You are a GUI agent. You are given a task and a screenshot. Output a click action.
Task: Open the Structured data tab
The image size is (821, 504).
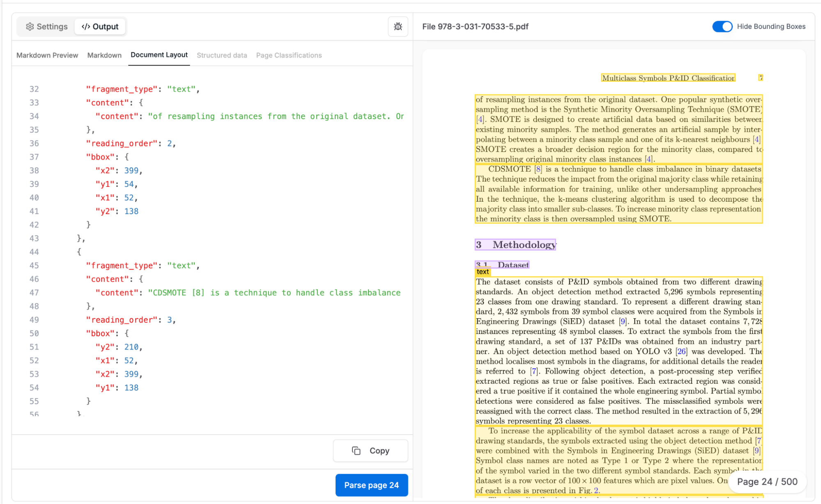pyautogui.click(x=222, y=55)
